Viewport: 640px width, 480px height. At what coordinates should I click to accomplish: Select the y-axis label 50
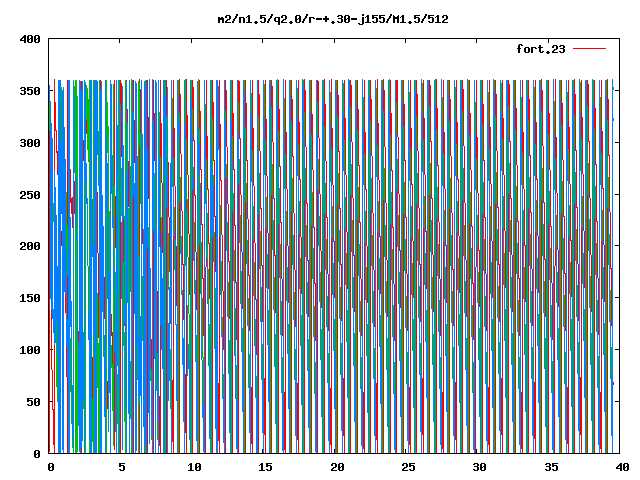pos(34,402)
